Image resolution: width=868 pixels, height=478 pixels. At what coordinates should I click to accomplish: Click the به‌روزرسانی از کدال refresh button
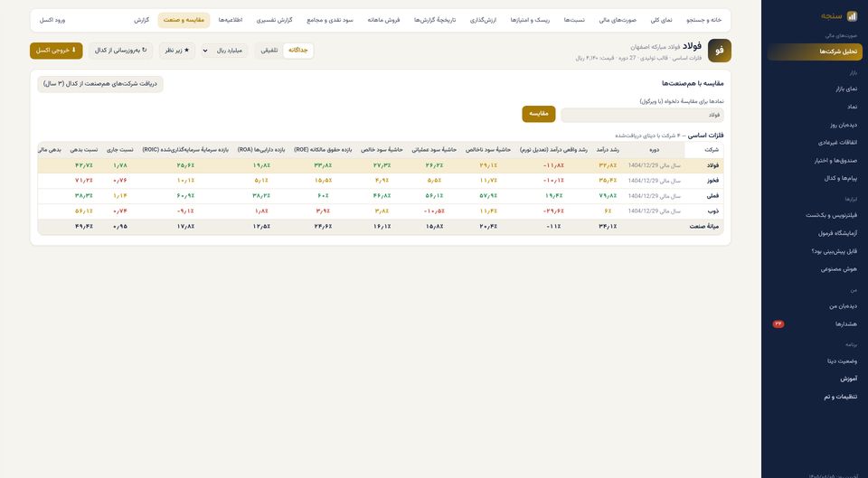tap(120, 51)
